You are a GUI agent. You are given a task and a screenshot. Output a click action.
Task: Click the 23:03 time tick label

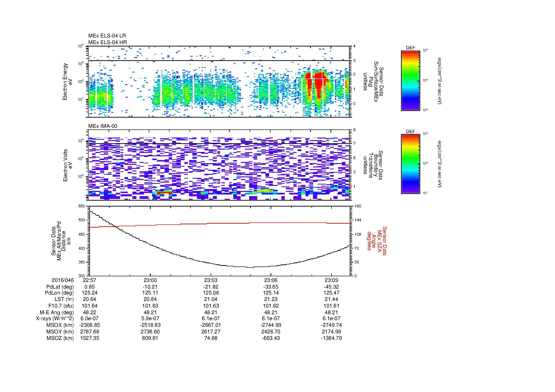click(210, 280)
